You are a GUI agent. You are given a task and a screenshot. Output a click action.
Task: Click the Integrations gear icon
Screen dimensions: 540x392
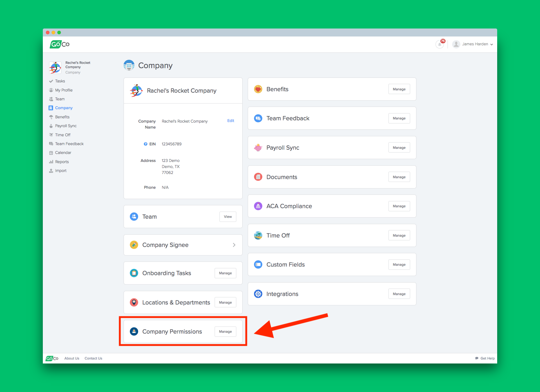click(258, 294)
